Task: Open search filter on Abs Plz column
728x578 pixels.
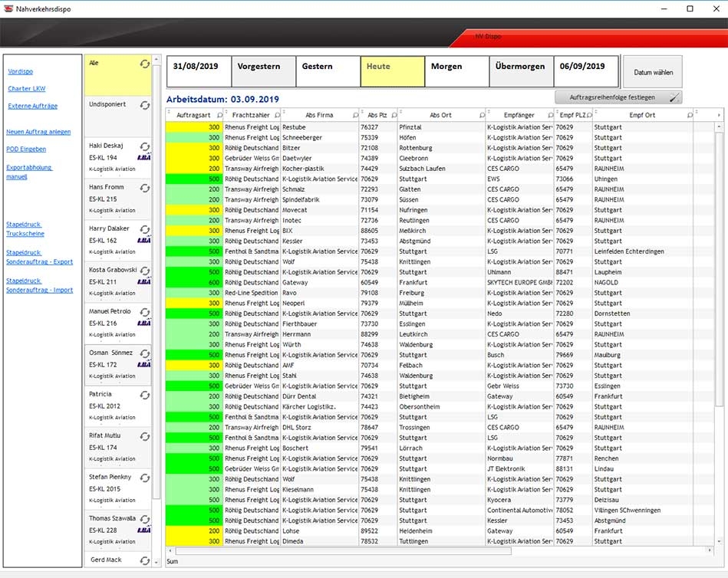Action: point(394,115)
